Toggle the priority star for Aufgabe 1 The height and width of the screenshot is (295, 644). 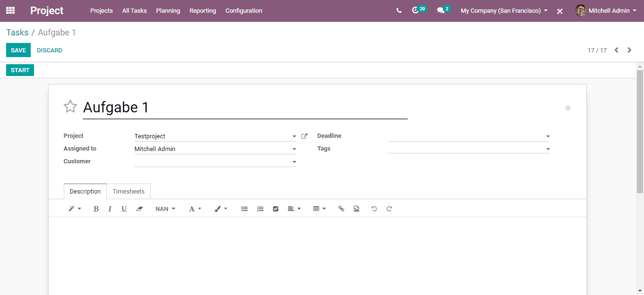tap(70, 107)
